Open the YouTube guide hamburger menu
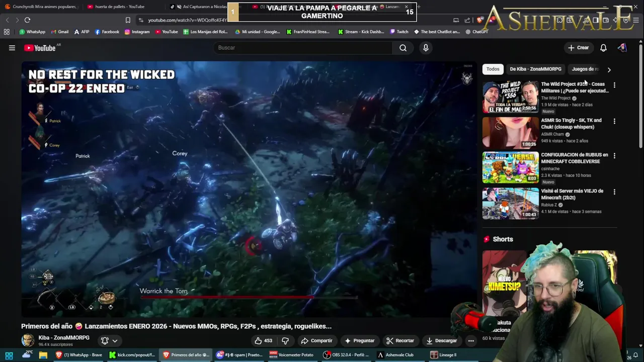 tap(12, 48)
